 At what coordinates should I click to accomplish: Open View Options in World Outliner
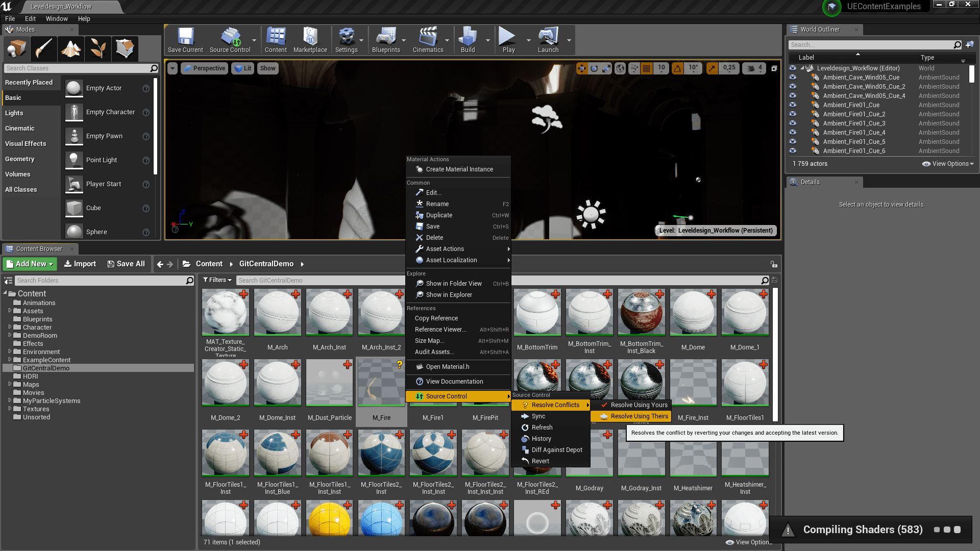pyautogui.click(x=948, y=164)
